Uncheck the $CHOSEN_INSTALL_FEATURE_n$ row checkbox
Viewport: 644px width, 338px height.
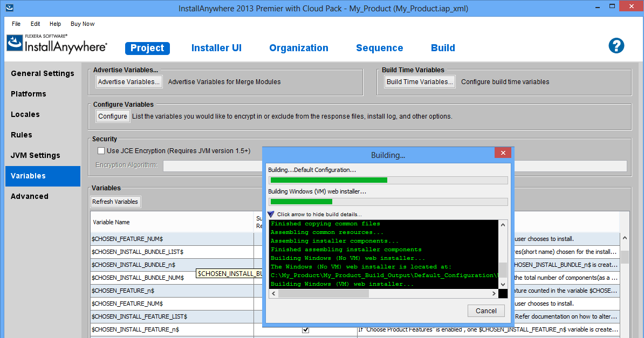pyautogui.click(x=305, y=329)
